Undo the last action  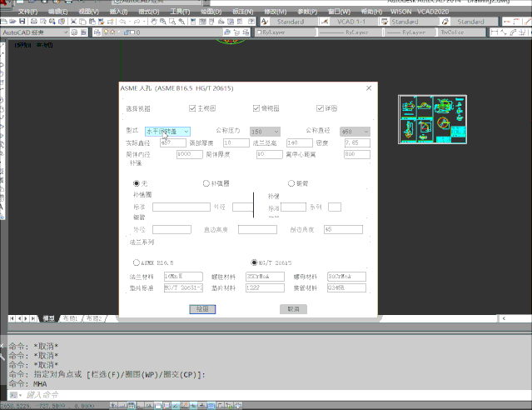122,22
